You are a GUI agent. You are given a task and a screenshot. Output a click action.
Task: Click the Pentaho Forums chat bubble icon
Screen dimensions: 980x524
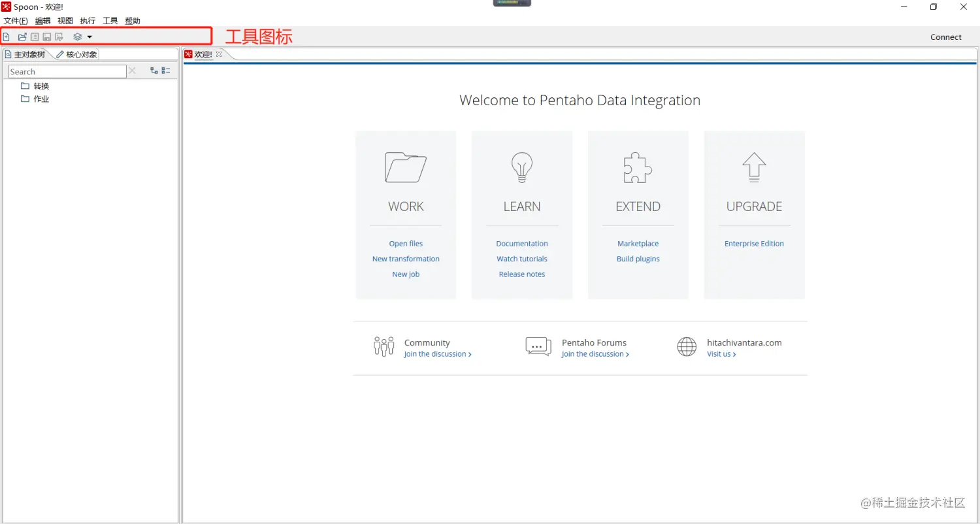tap(538, 346)
